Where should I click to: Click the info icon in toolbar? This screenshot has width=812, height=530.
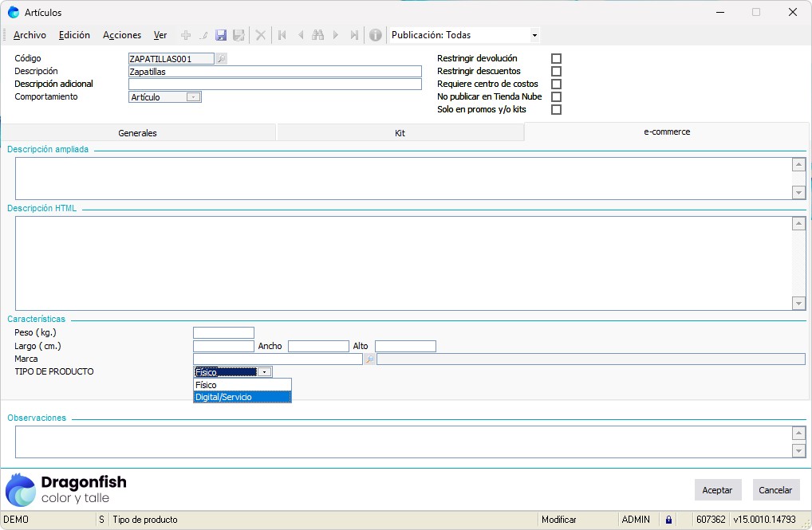click(375, 35)
